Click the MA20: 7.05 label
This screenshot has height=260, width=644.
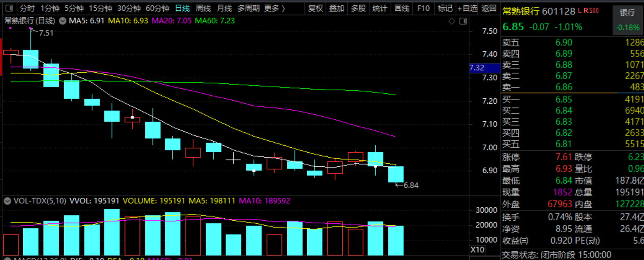click(x=172, y=21)
